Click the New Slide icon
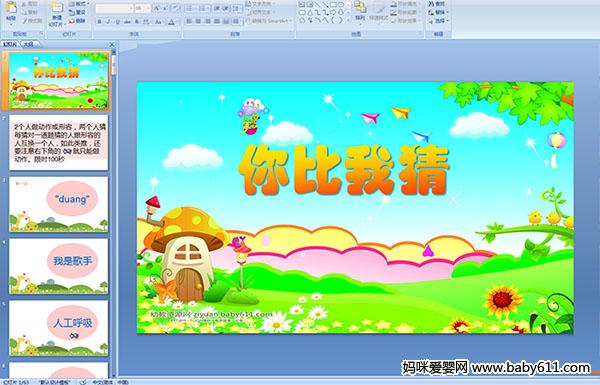600x385 pixels. pyautogui.click(x=57, y=14)
